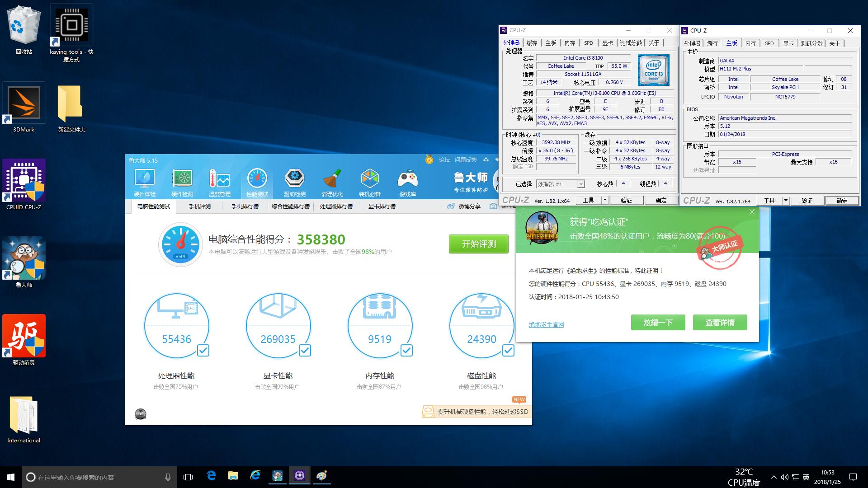The width and height of the screenshot is (868, 488).
Task: Switch to the SPD tab in CPU-Z
Action: (x=588, y=42)
